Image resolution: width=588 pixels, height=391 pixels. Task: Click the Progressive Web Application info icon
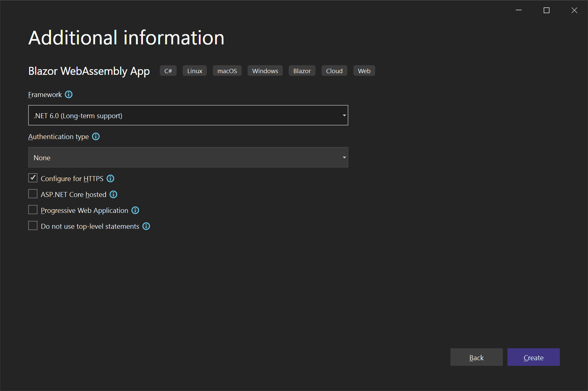pos(135,210)
